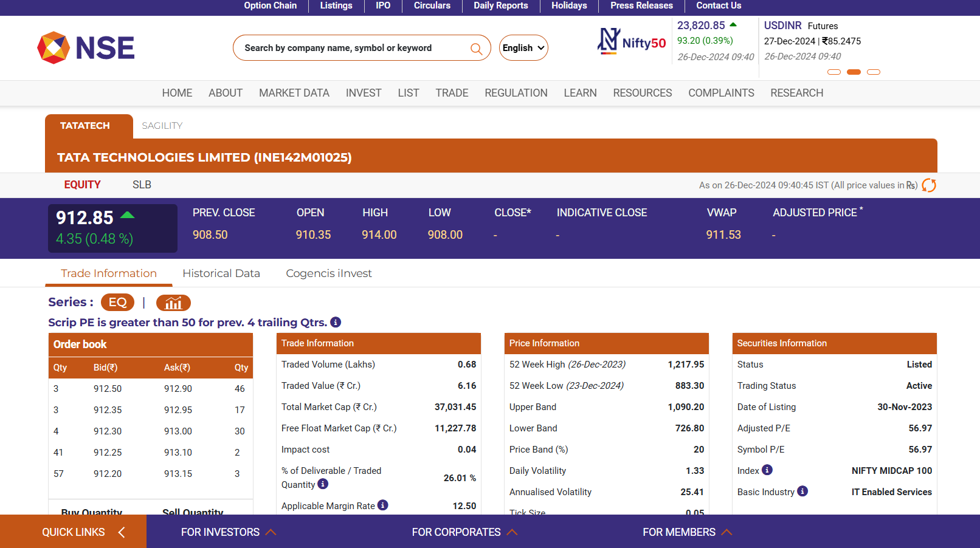
Task: Collapse the QUICK LINKS panel
Action: pos(121,532)
